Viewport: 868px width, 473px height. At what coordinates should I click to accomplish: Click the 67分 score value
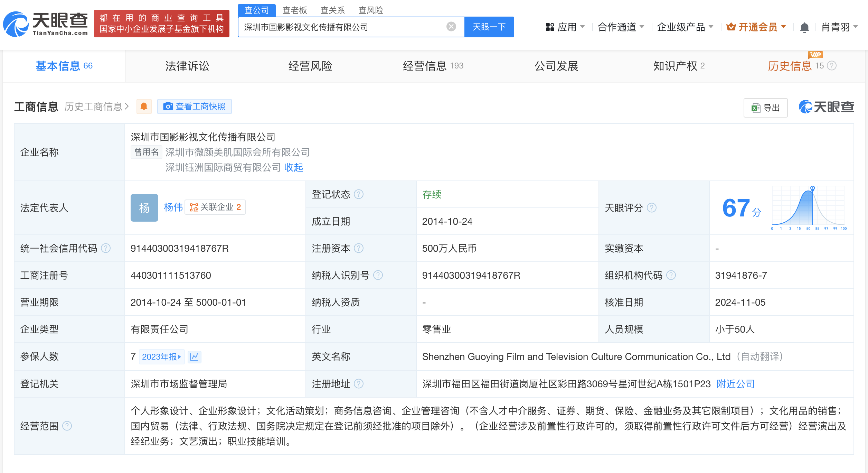point(742,208)
